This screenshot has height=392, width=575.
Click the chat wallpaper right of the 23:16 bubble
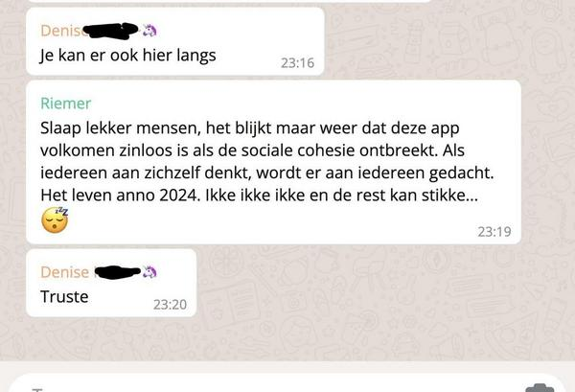point(448,41)
